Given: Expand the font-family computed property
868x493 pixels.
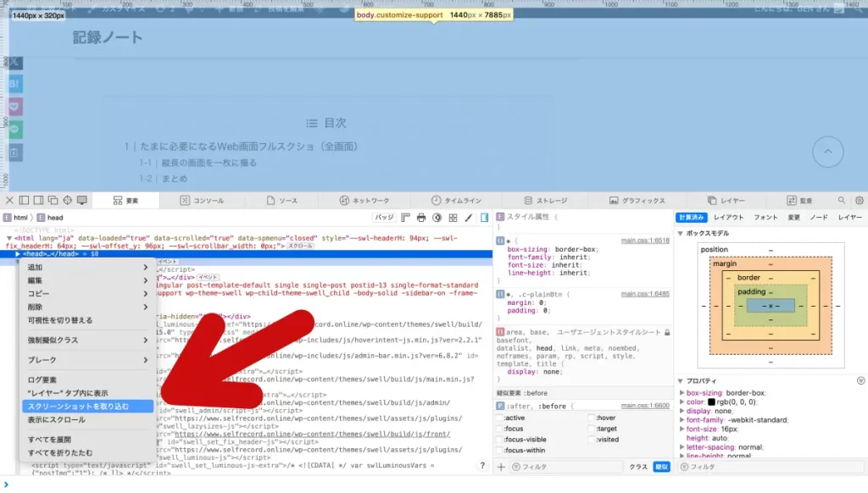Looking at the screenshot, I should [x=682, y=419].
